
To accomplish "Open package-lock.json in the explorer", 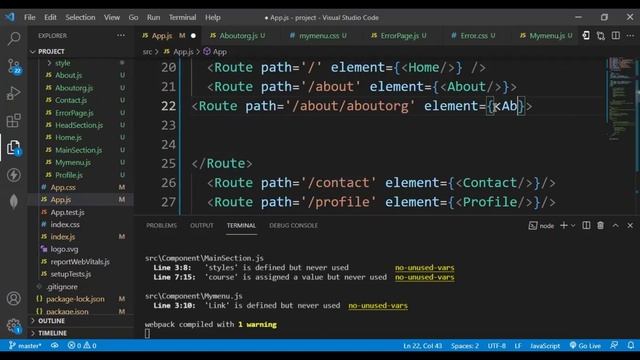I will [x=75, y=299].
